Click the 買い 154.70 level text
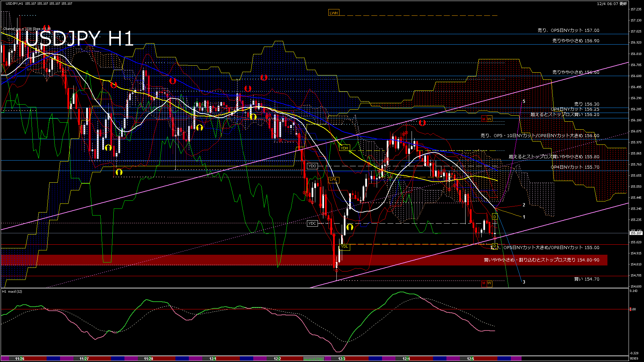 (x=587, y=279)
